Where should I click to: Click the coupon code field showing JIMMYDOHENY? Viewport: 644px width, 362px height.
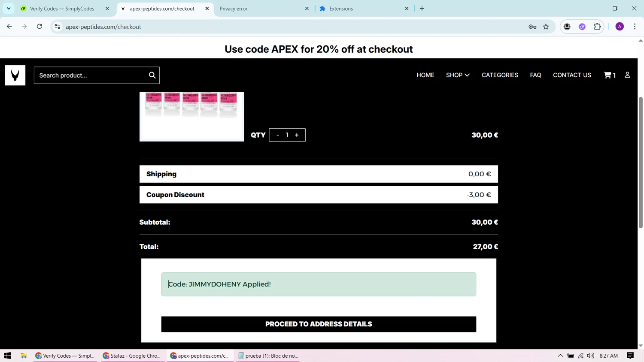tap(319, 284)
